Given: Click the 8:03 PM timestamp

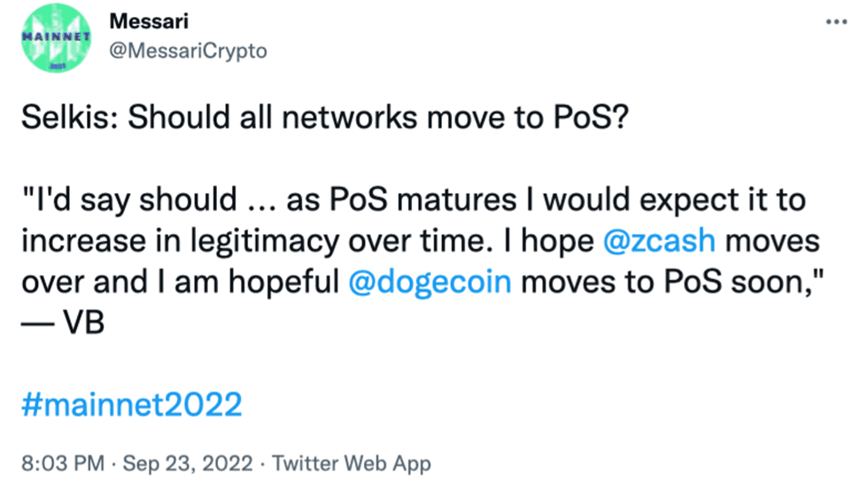Looking at the screenshot, I should tap(63, 463).
